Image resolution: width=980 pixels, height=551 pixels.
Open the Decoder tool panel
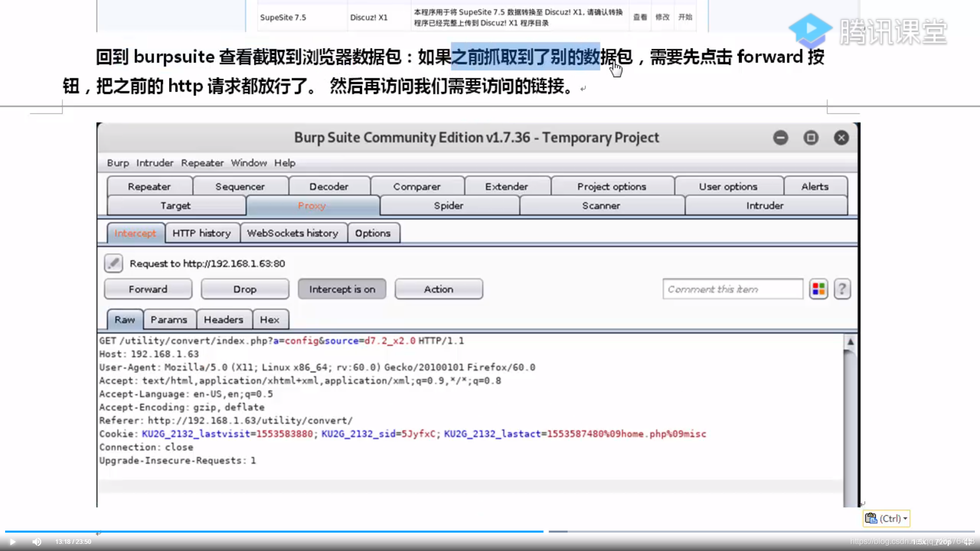click(x=329, y=186)
